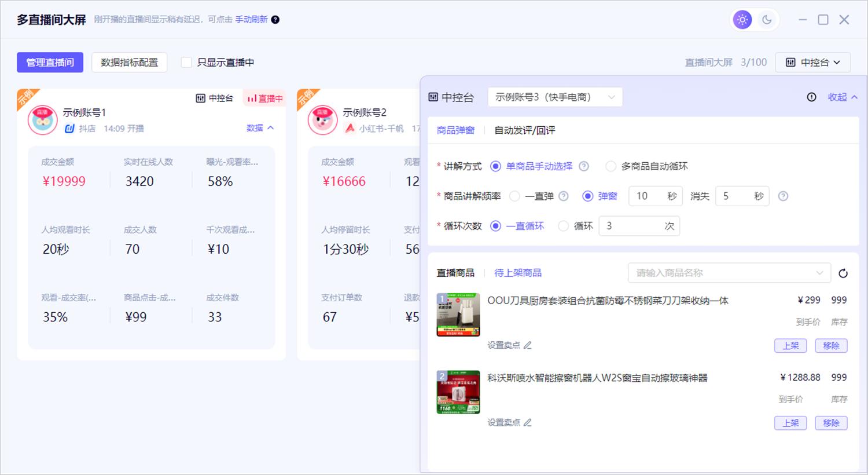The image size is (868, 475).
Task: Click the 人均停留时长 value 1分30秒
Action: point(345,249)
